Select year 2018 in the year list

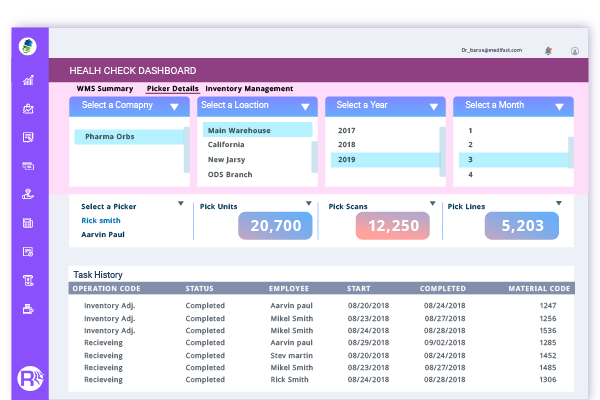coord(347,144)
